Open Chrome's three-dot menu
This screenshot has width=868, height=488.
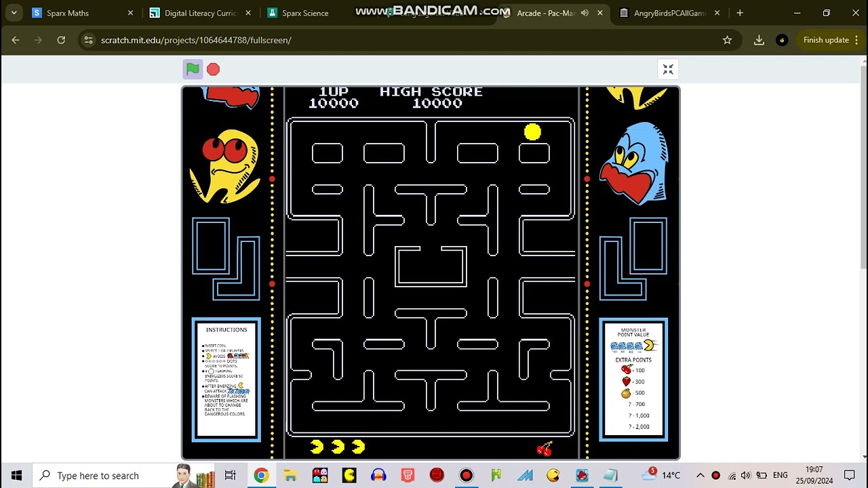coord(857,40)
